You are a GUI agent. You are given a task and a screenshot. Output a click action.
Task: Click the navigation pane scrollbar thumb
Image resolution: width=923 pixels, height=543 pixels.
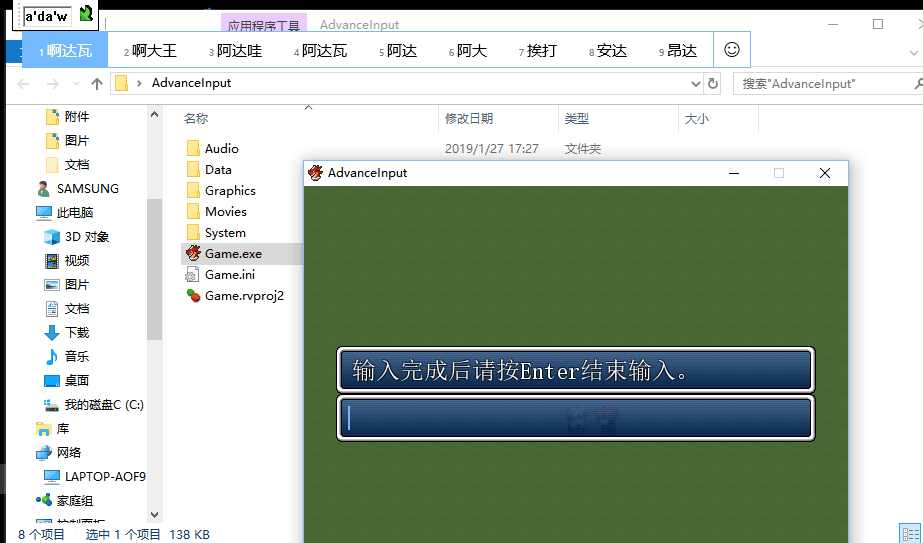pyautogui.click(x=154, y=269)
